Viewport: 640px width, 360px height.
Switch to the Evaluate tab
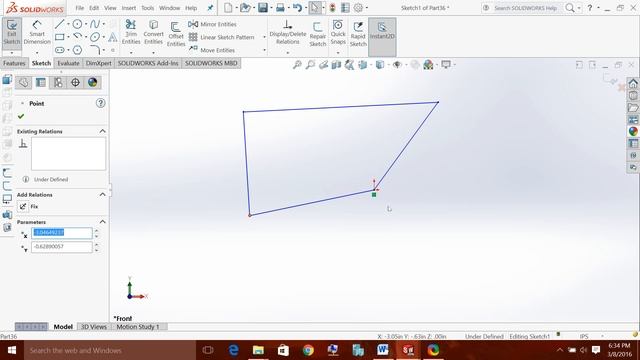(x=68, y=63)
